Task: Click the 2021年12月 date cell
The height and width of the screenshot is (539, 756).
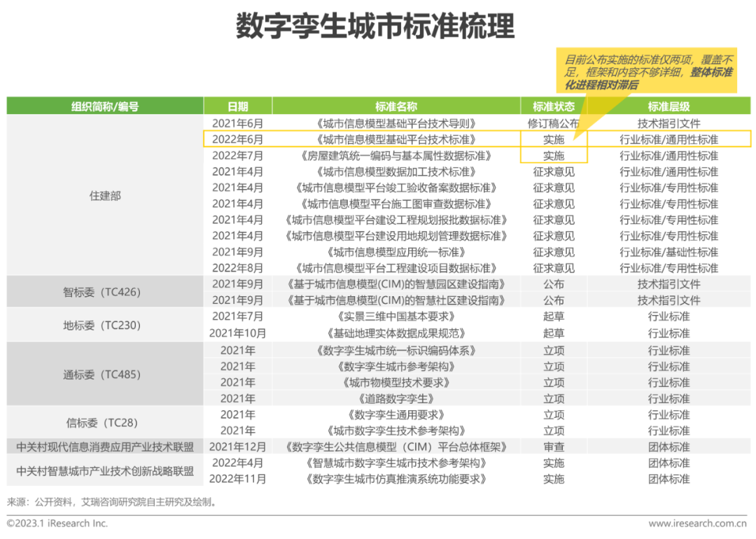Action: point(238,447)
